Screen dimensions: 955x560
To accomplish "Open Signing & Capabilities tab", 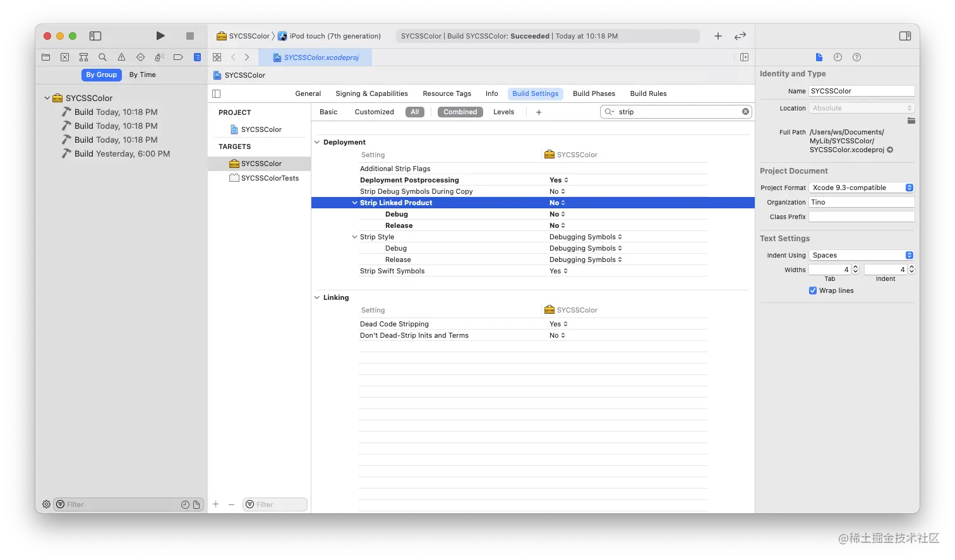I will [x=371, y=93].
